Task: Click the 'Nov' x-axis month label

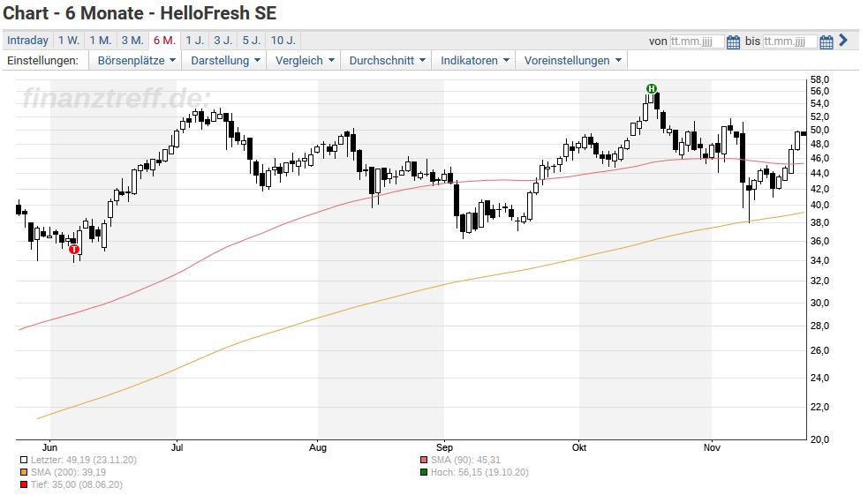Action: pyautogui.click(x=712, y=447)
